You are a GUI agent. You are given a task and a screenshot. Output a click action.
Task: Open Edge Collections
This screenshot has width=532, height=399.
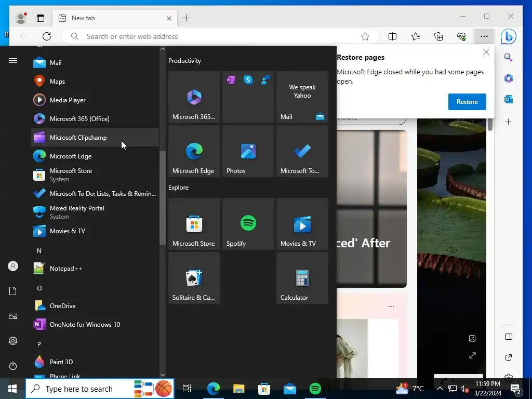(438, 36)
